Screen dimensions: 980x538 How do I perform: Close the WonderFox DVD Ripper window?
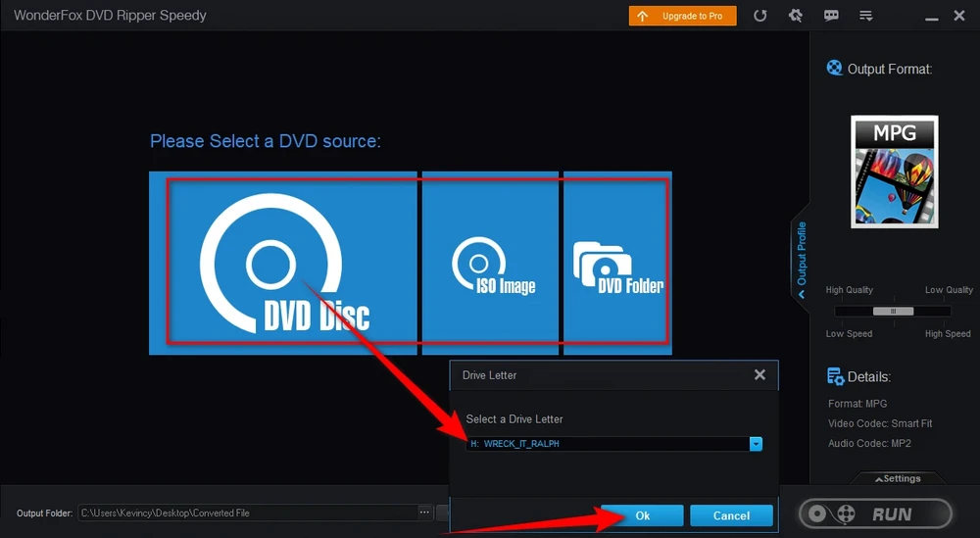tap(959, 16)
